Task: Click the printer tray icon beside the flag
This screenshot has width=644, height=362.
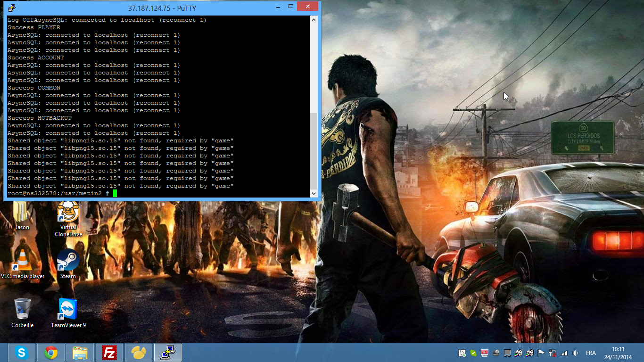Action: [x=530, y=353]
